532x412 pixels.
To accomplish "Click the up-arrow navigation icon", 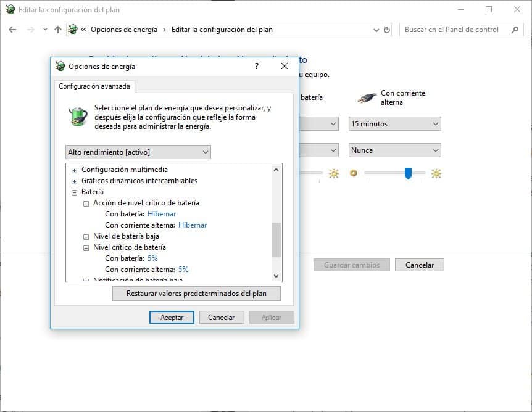I will [57, 29].
